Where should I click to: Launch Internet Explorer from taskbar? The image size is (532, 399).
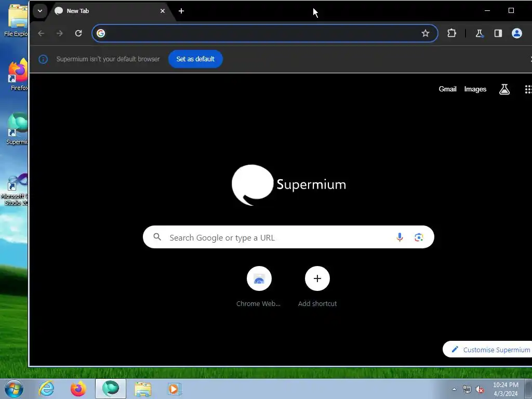pos(46,389)
